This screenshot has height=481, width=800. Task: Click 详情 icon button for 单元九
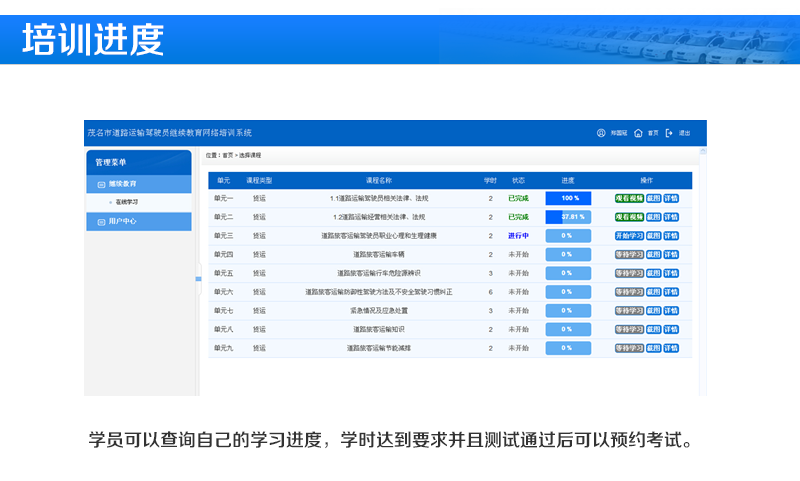tap(671, 348)
